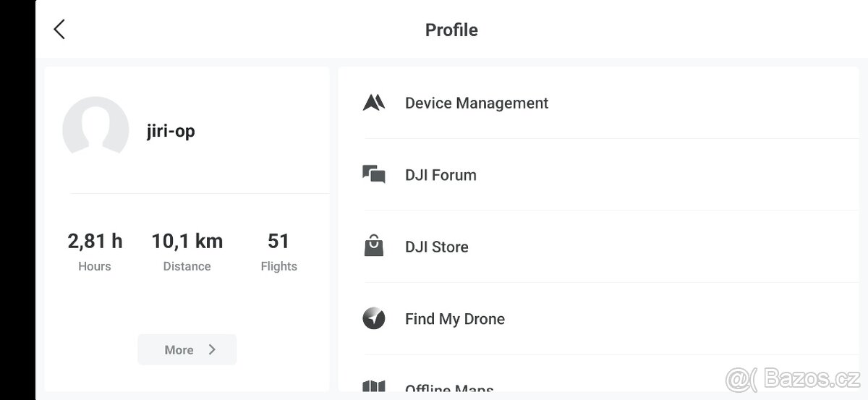
Task: Click the DJI Forum chat bubbles icon
Action: tap(374, 174)
